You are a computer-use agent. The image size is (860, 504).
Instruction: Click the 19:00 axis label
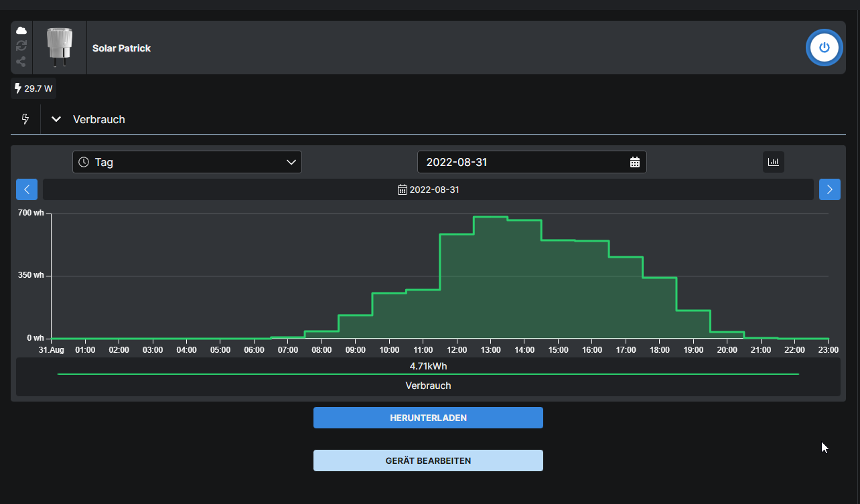[693, 349]
